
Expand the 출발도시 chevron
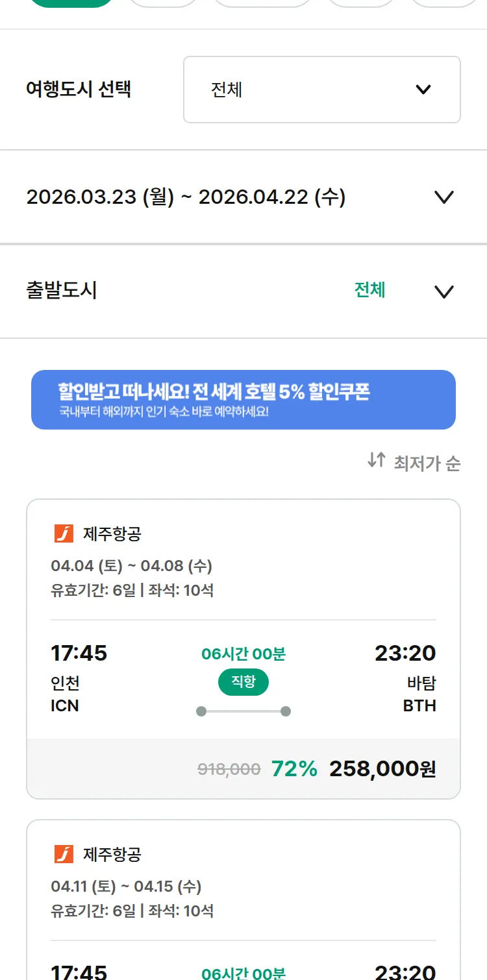444,291
